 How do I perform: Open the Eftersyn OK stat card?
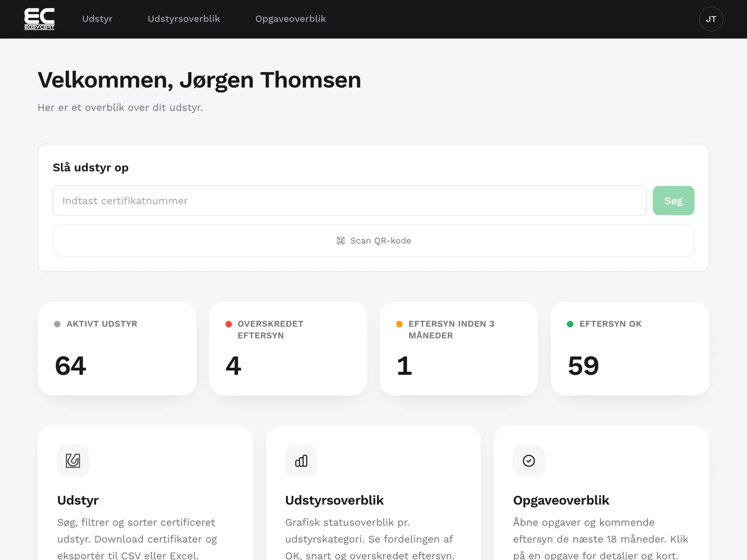point(630,349)
